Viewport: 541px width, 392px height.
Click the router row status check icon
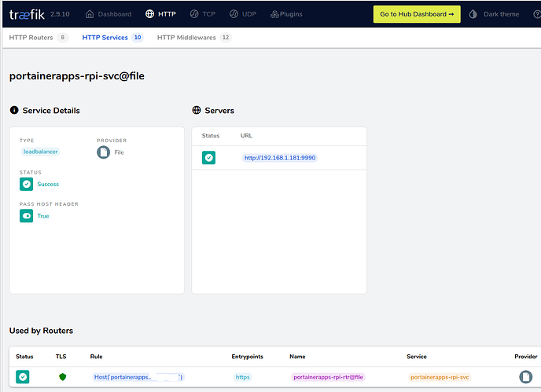(23, 377)
